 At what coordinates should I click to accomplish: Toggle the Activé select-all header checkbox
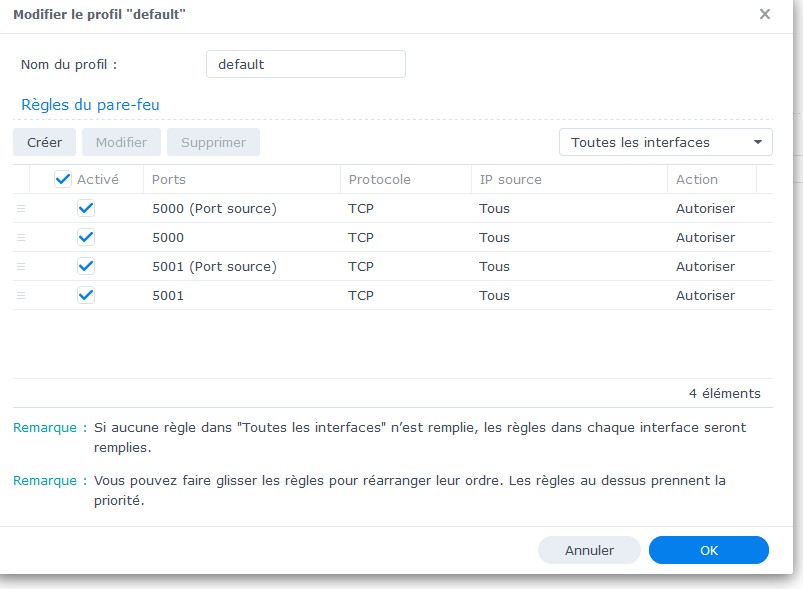[63, 179]
